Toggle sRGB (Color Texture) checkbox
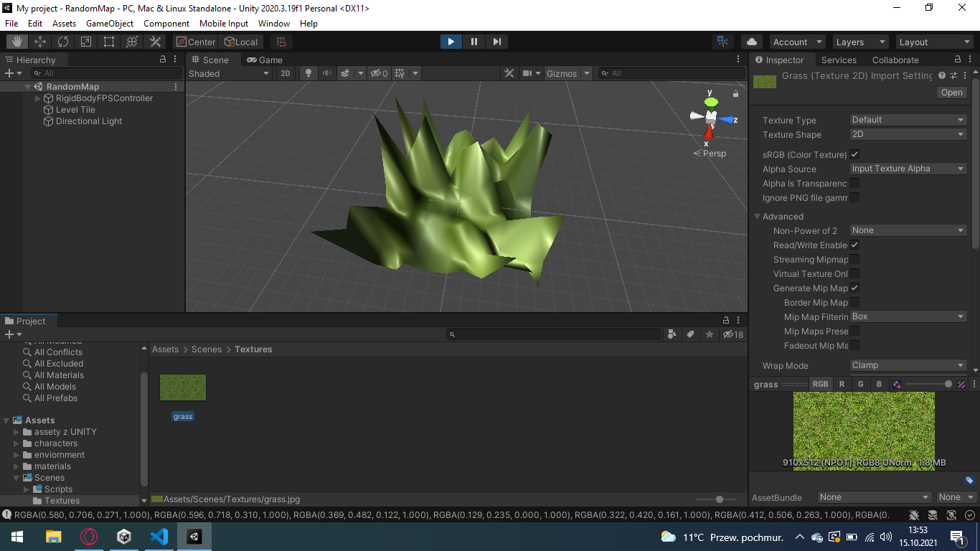Screen dimensions: 980x551 [x=854, y=154]
